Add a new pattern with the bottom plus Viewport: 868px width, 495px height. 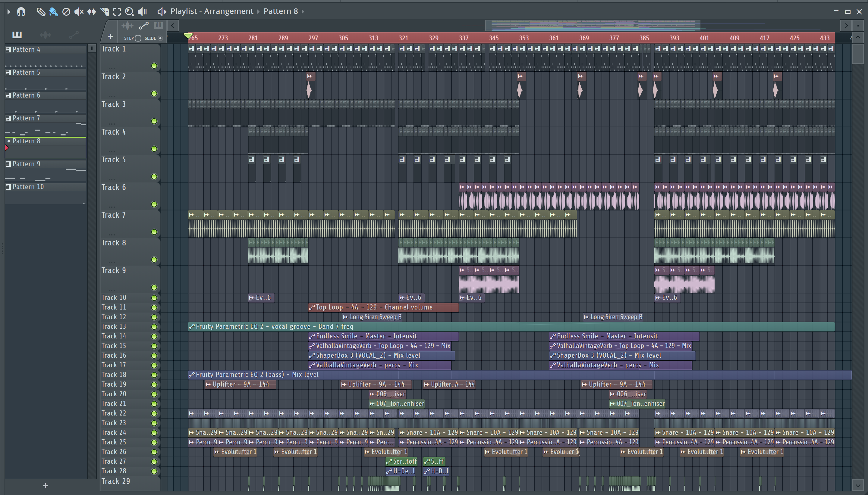pyautogui.click(x=46, y=486)
